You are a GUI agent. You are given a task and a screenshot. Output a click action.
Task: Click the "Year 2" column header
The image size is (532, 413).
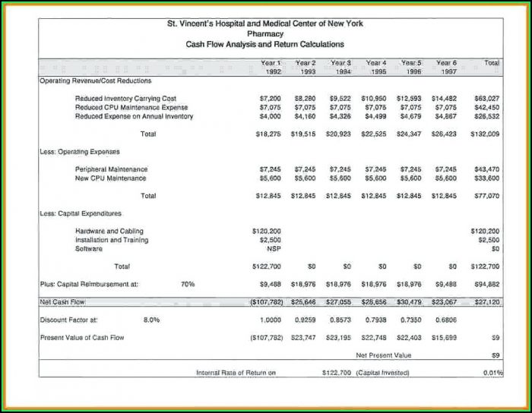tap(306, 63)
